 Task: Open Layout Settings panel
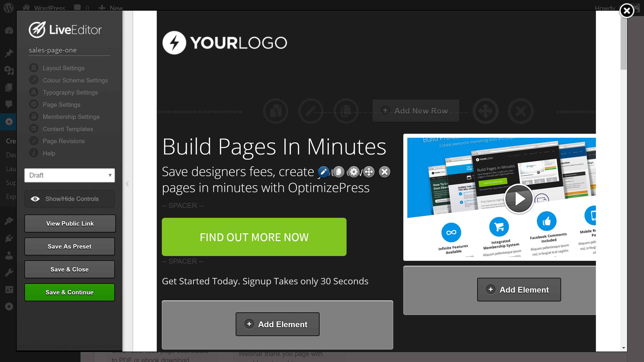(63, 68)
